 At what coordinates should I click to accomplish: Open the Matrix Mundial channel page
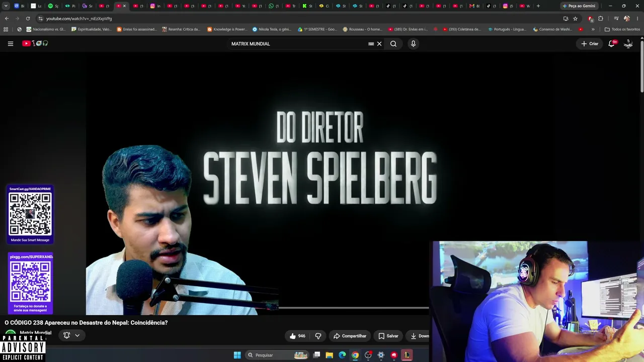pyautogui.click(x=35, y=333)
